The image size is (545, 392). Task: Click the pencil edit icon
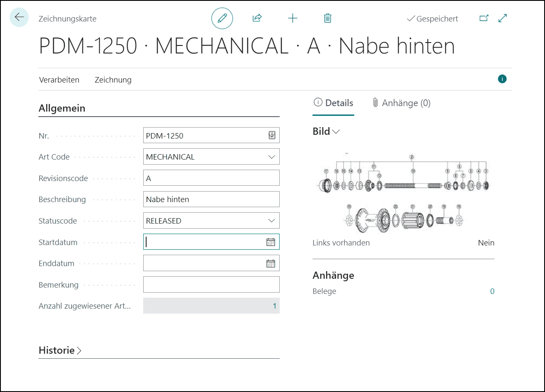click(222, 18)
